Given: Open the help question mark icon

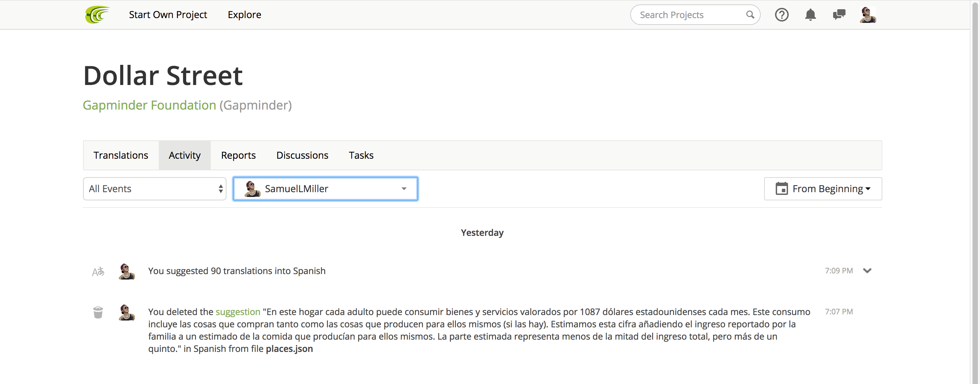Looking at the screenshot, I should (782, 15).
